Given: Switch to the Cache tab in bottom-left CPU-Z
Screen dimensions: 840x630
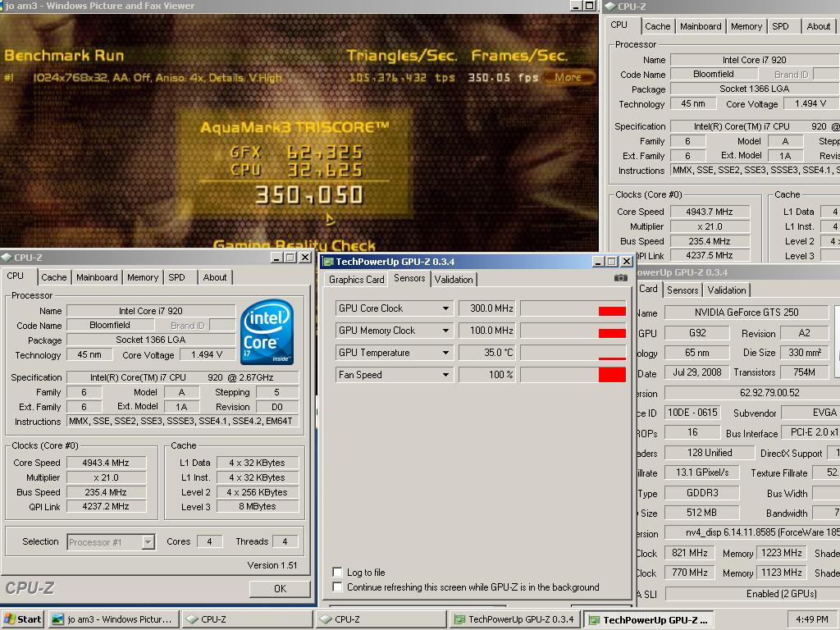Looking at the screenshot, I should (x=54, y=277).
